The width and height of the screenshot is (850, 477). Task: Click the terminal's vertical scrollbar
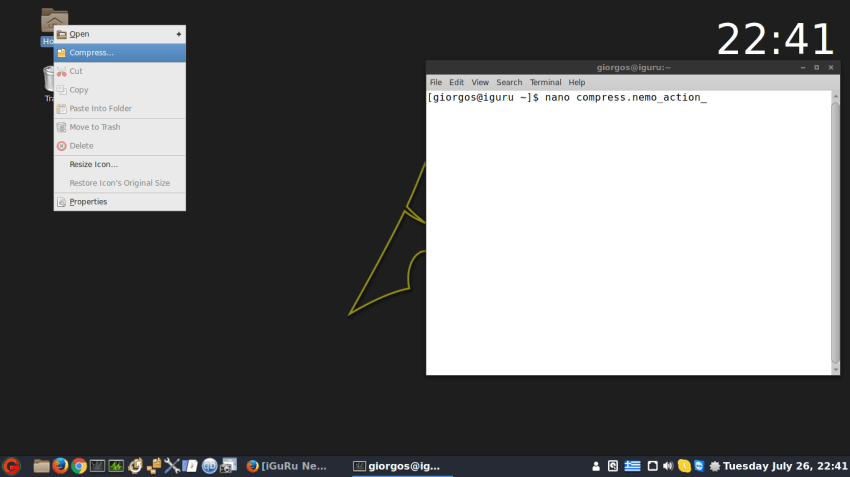coord(835,230)
